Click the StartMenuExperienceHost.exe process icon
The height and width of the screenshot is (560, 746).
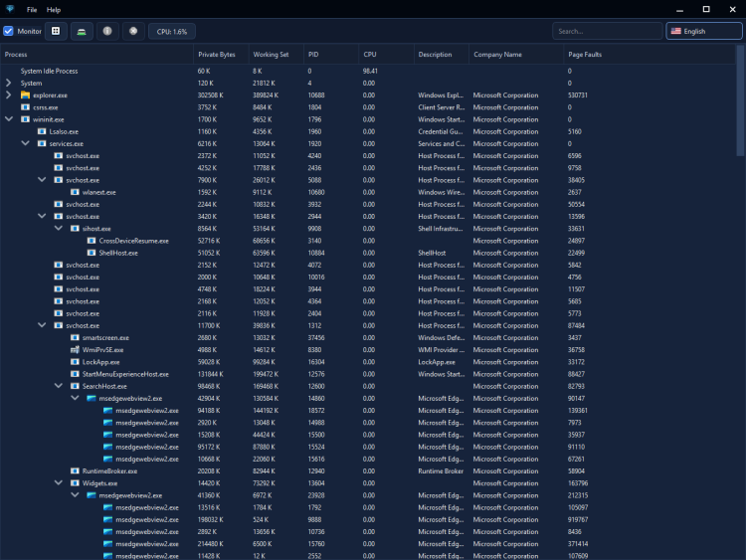point(75,374)
